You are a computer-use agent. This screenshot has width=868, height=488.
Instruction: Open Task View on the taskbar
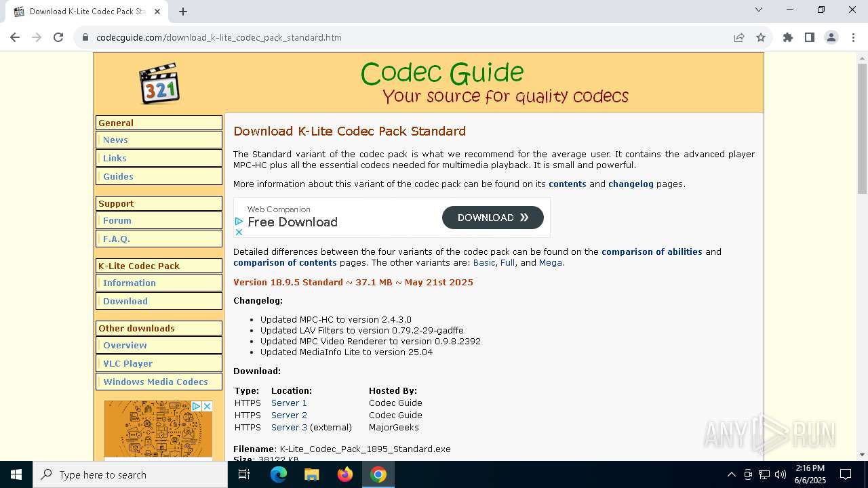[244, 474]
